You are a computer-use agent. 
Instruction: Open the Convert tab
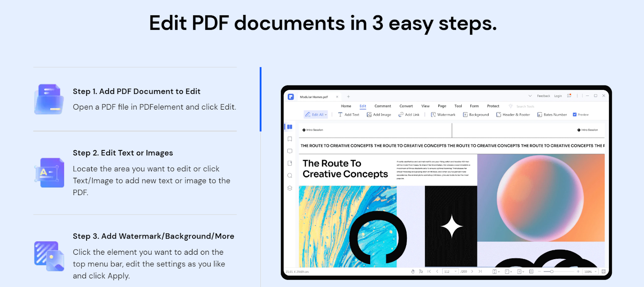(406, 106)
